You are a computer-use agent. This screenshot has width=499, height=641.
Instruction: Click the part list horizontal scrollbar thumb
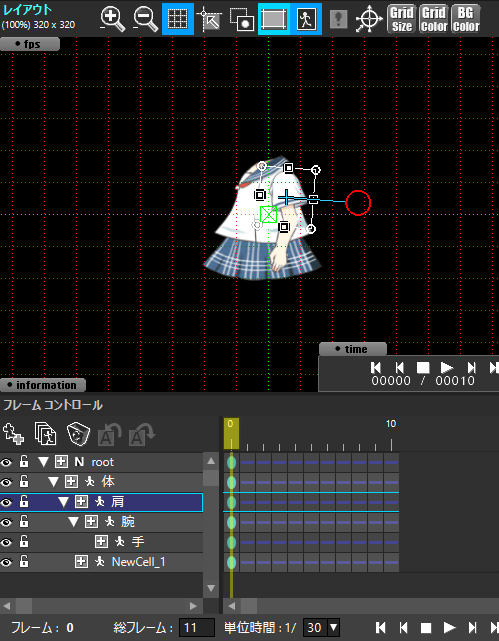tap(24, 606)
